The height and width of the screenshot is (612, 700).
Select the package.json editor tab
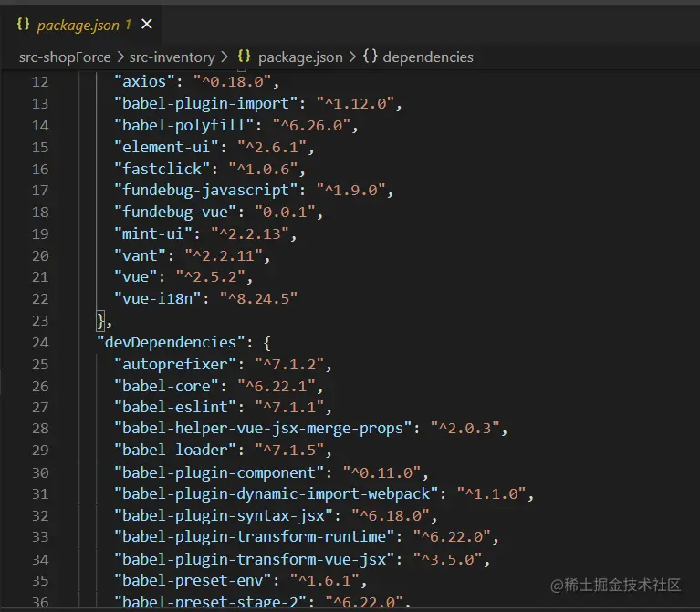point(81,25)
